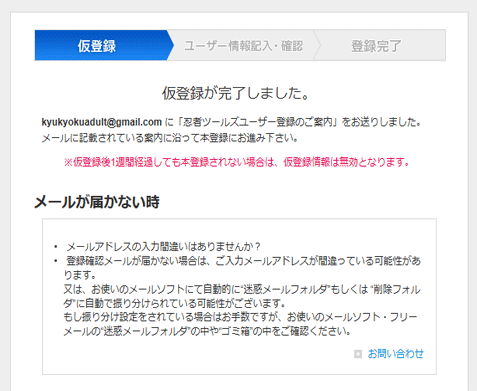This screenshot has height=391, width=477.
Task: Select the ユーザー情報記入・確認 step
Action: point(244,45)
